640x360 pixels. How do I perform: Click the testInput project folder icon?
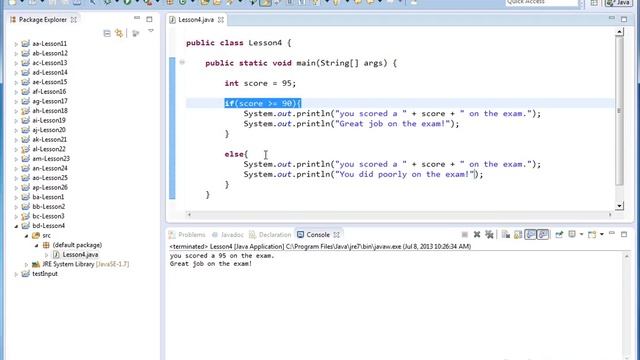25,274
